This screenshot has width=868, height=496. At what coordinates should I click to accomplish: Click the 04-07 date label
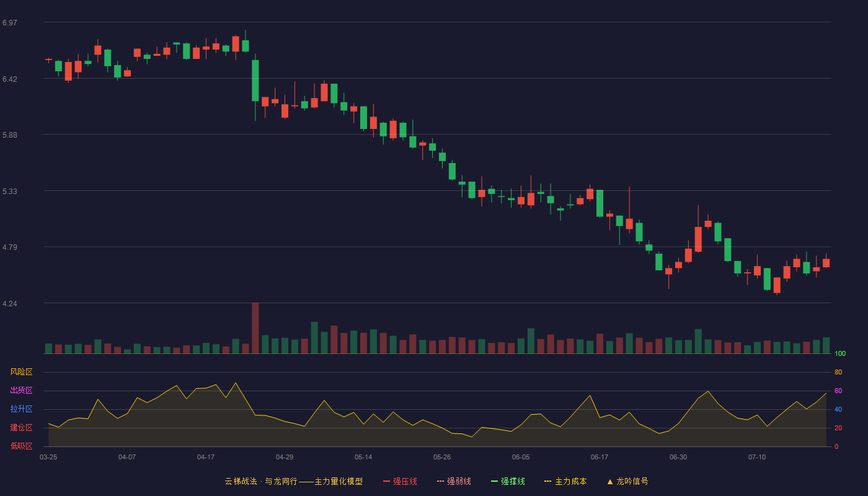click(127, 457)
